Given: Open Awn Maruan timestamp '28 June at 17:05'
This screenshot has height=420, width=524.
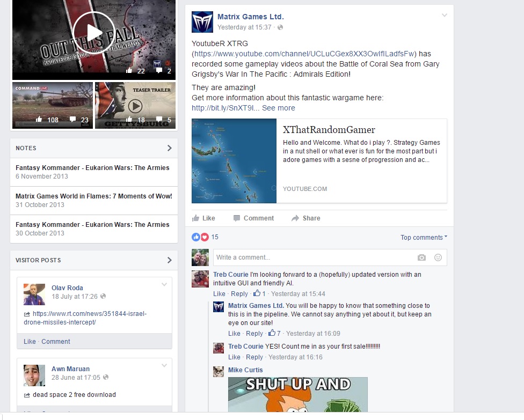Looking at the screenshot, I should (76, 378).
